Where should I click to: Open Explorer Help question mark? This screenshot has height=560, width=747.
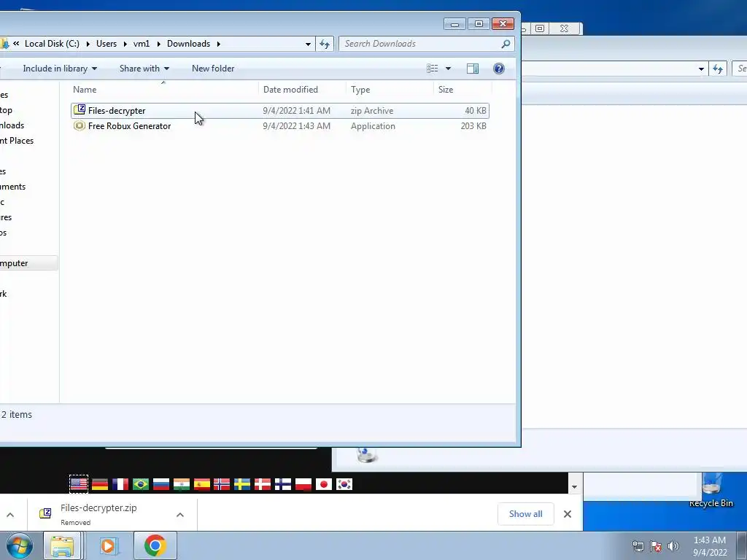[x=499, y=69]
